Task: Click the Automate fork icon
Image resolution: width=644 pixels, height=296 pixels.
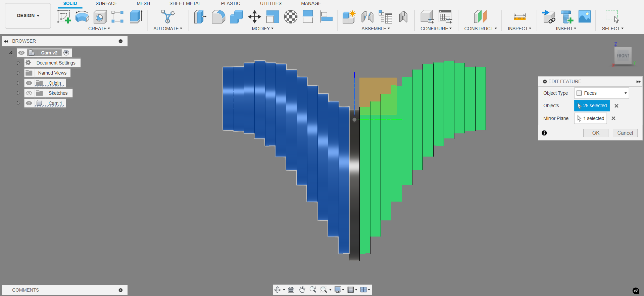Action: 168,16
